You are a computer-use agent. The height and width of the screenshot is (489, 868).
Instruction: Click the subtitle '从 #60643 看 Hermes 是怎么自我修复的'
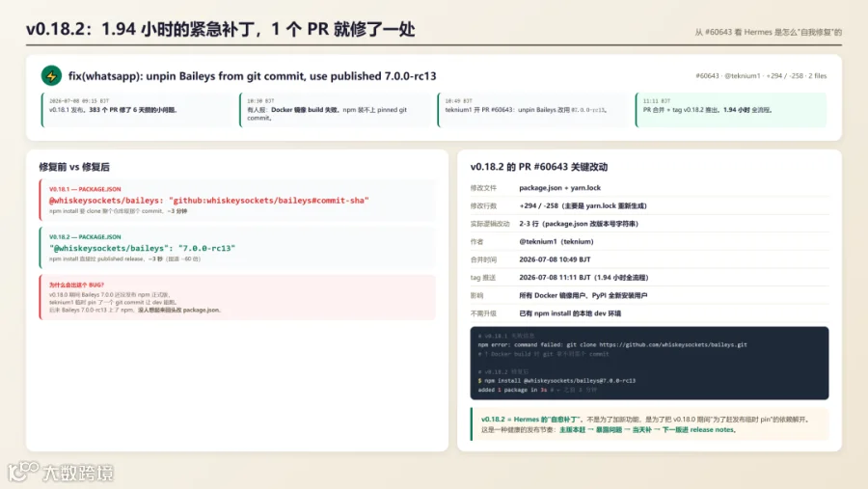[768, 32]
